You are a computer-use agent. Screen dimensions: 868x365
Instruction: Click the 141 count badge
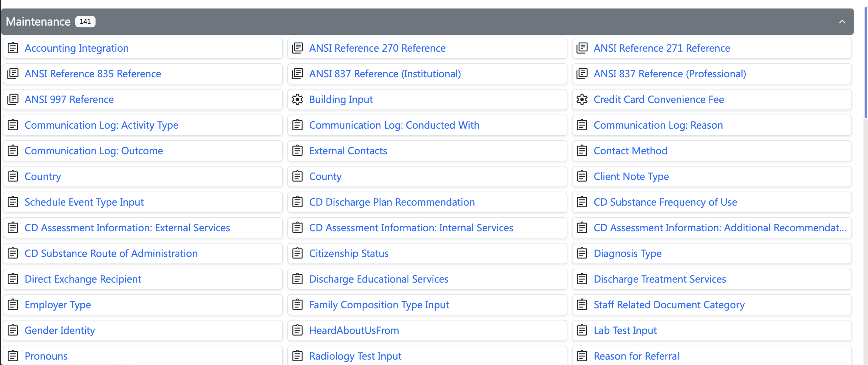coord(85,21)
